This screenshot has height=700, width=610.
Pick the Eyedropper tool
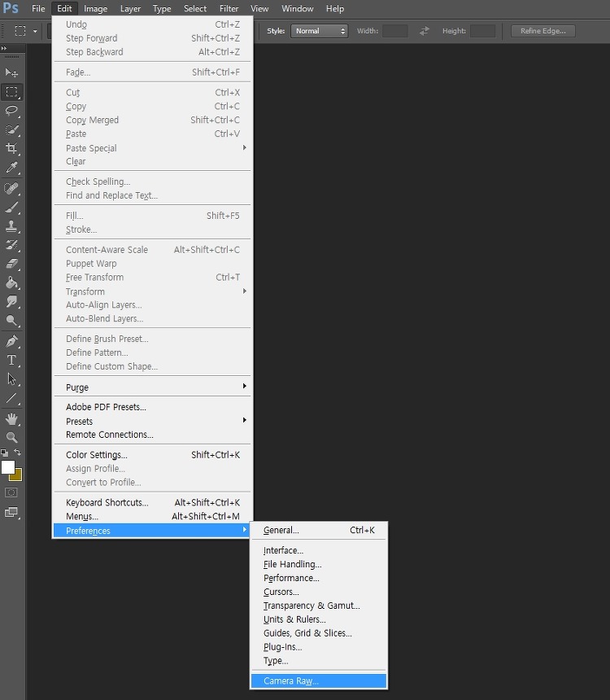(x=11, y=168)
